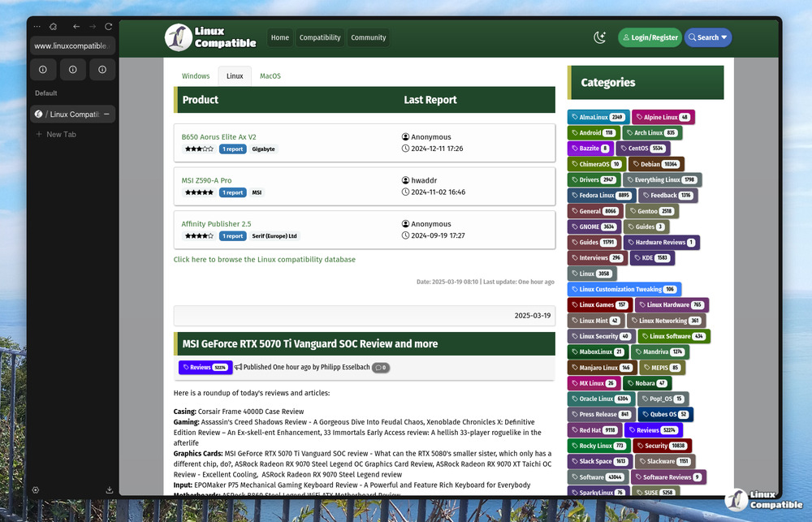Open the downloads icon at sidebar bottom
The width and height of the screenshot is (812, 522).
point(110,490)
